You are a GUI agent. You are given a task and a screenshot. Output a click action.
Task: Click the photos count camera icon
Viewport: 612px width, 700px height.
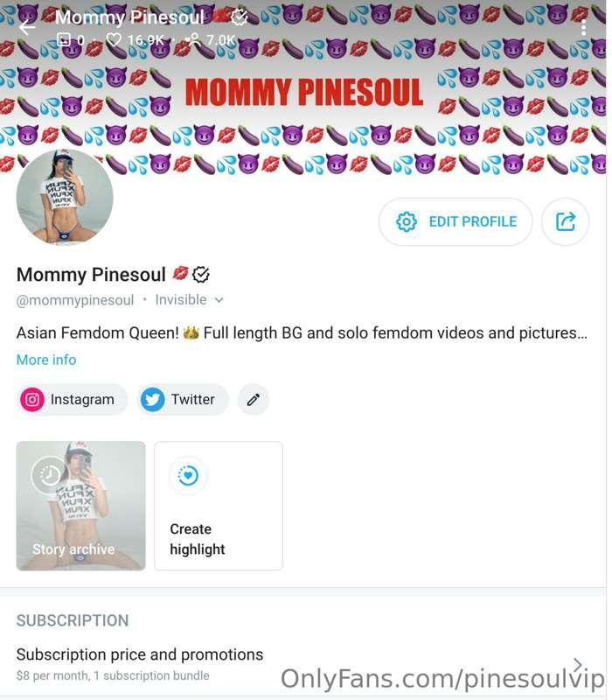(64, 38)
